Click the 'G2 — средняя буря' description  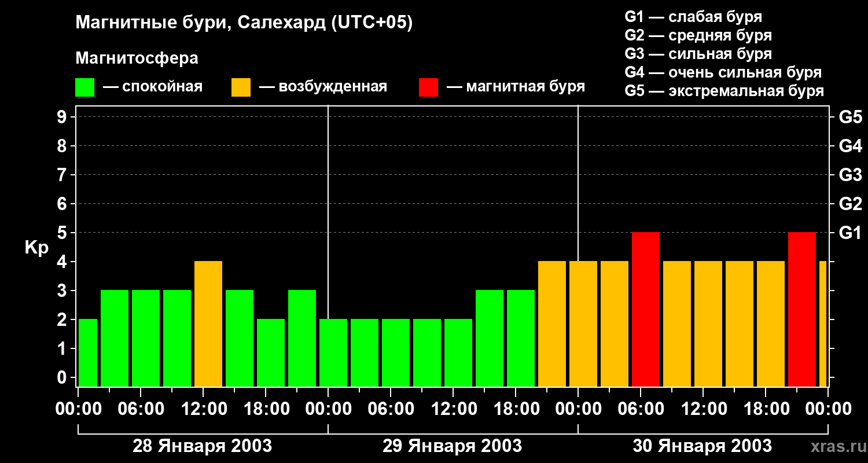pyautogui.click(x=698, y=35)
